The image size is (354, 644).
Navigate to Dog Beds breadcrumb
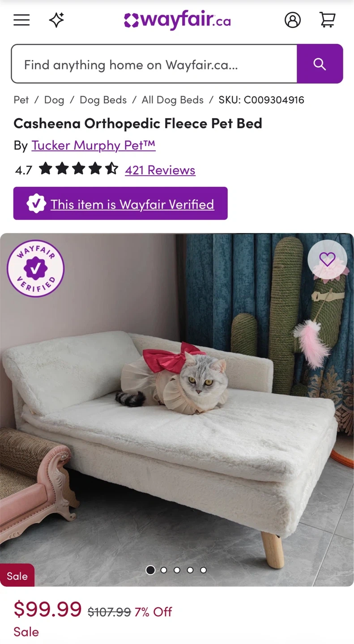click(x=103, y=100)
